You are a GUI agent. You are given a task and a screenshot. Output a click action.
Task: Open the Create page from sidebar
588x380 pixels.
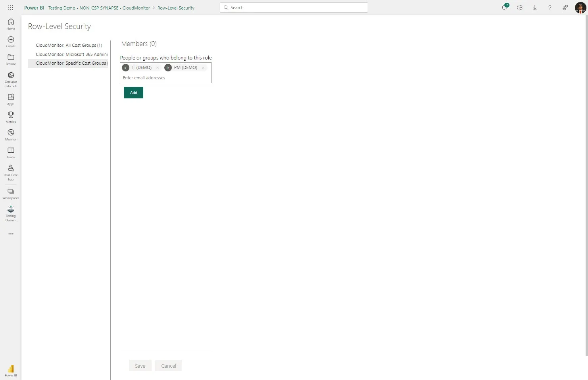[x=11, y=42]
